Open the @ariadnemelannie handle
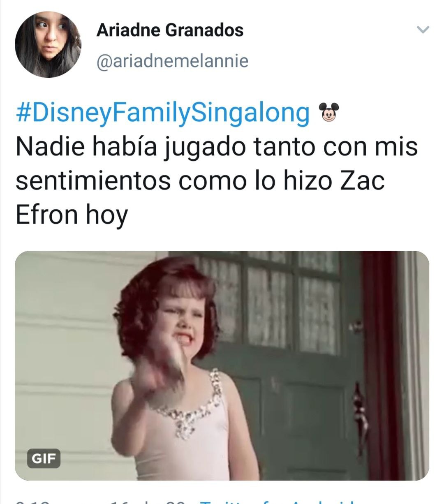The width and height of the screenshot is (444, 504). click(172, 61)
